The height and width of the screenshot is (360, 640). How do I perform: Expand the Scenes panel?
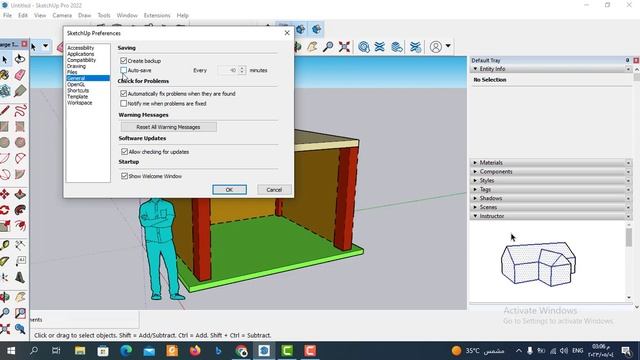point(551,207)
